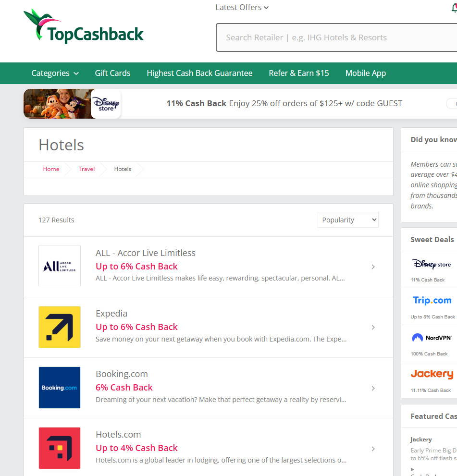Open the Popularity sort dropdown

point(348,220)
